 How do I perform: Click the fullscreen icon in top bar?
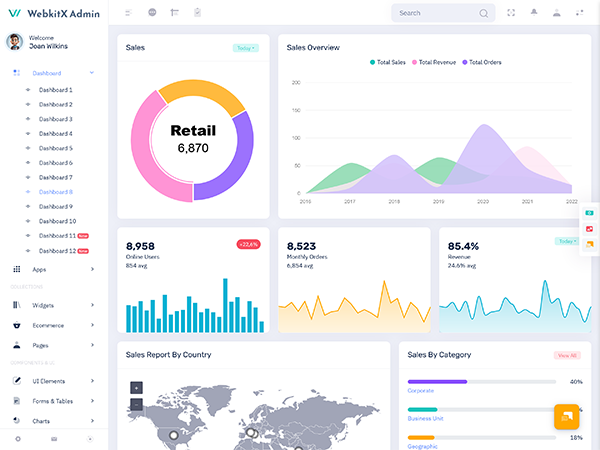pos(511,13)
